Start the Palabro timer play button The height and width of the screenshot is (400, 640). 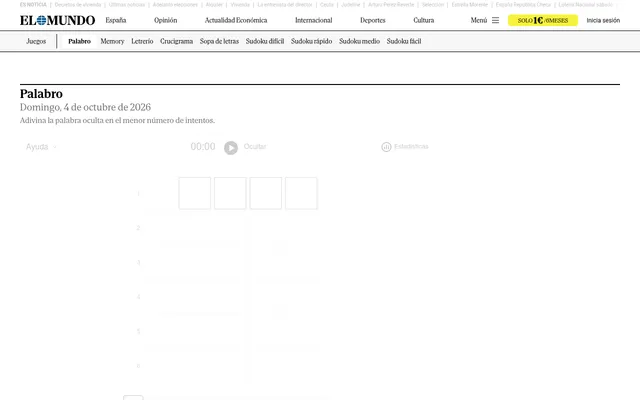pyautogui.click(x=231, y=147)
